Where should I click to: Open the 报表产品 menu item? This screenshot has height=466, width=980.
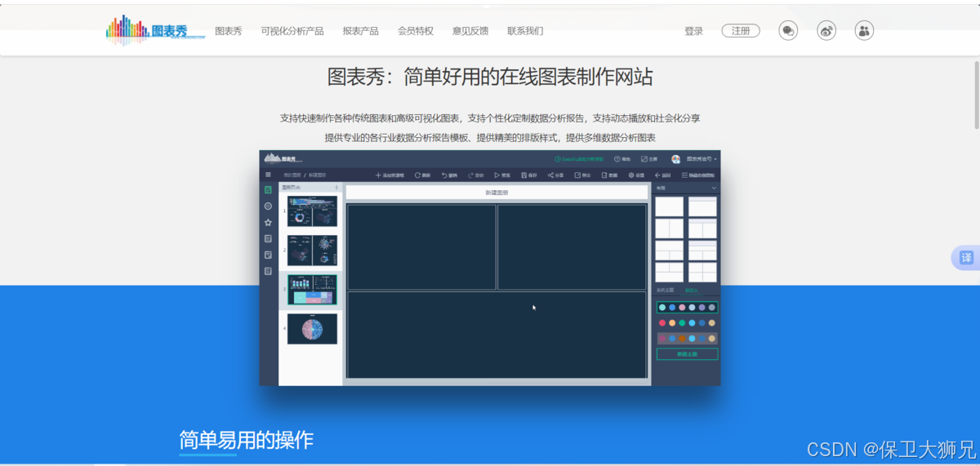point(361,31)
